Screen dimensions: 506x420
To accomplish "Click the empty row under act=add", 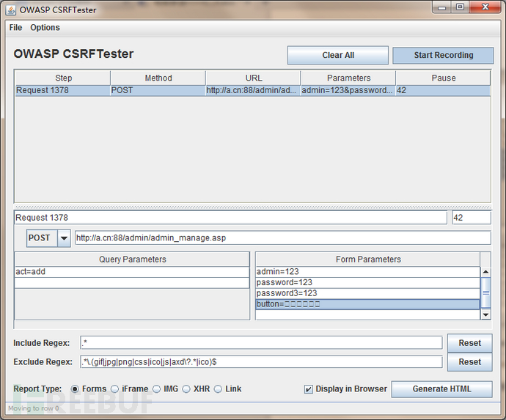I will (132, 283).
